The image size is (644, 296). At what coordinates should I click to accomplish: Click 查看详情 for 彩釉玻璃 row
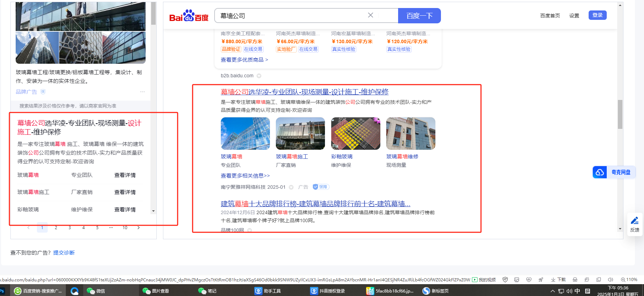coord(125,210)
